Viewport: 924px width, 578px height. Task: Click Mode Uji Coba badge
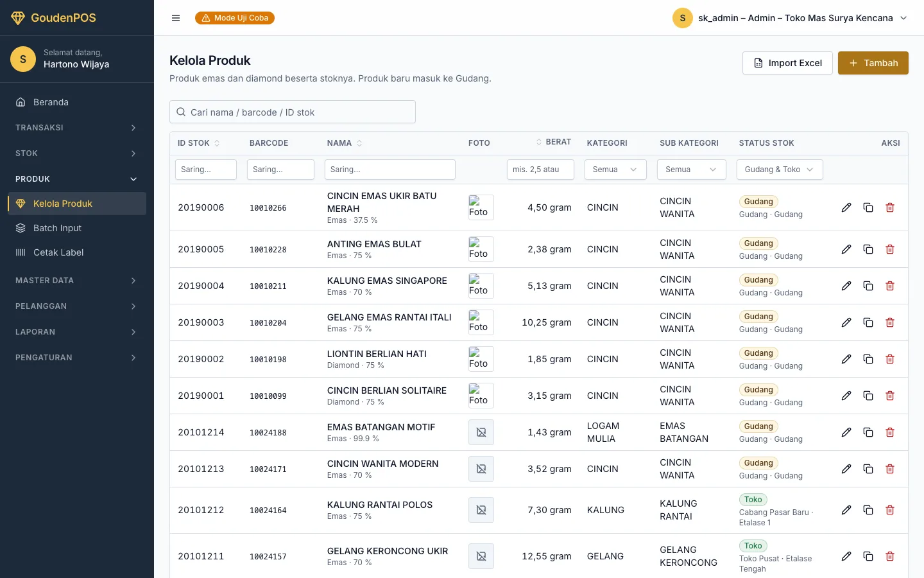click(235, 18)
